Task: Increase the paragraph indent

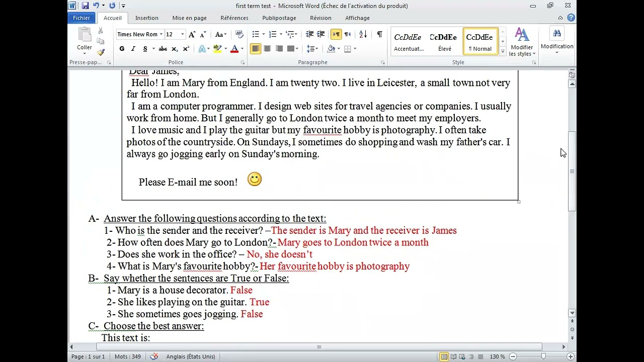Action: click(x=320, y=34)
